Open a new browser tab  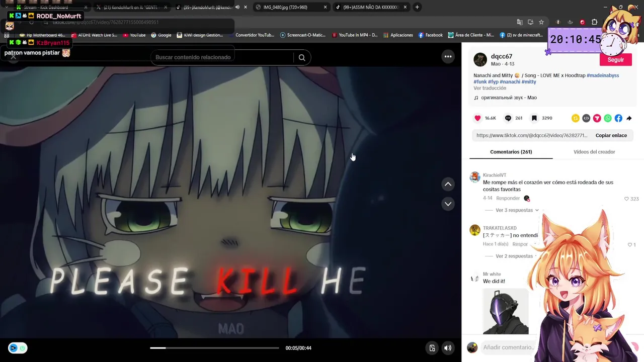coord(417,7)
